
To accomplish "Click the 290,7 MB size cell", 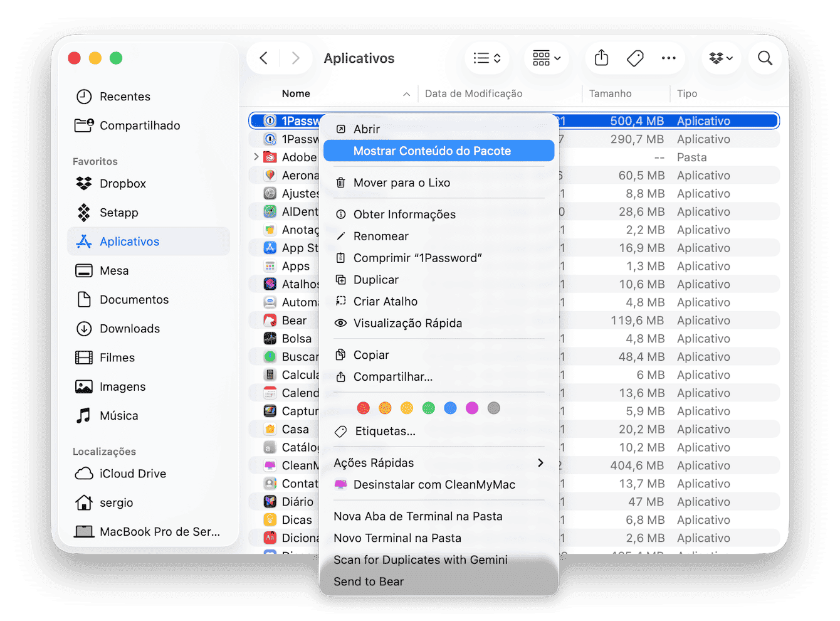I will [637, 139].
